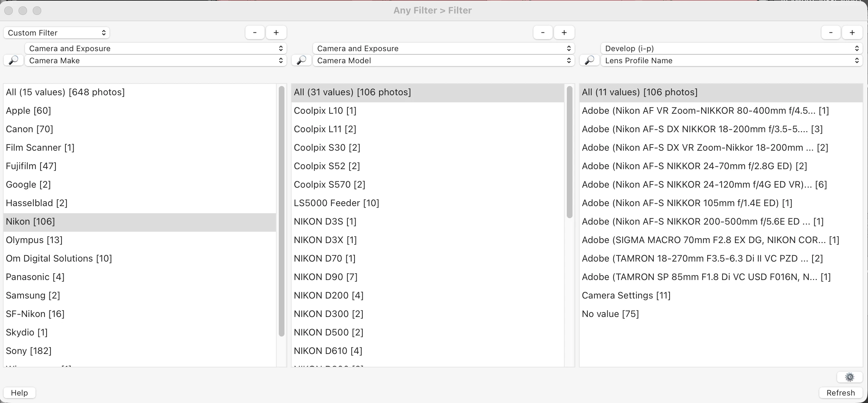The height and width of the screenshot is (403, 868).
Task: Select Coolpix S52 [2] model
Action: pyautogui.click(x=428, y=166)
